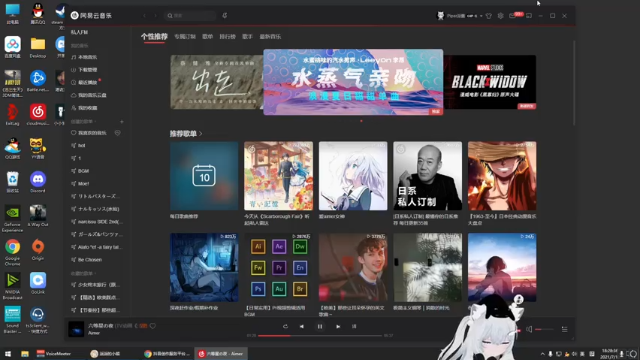Open File Explorer from the taskbar

point(25,354)
